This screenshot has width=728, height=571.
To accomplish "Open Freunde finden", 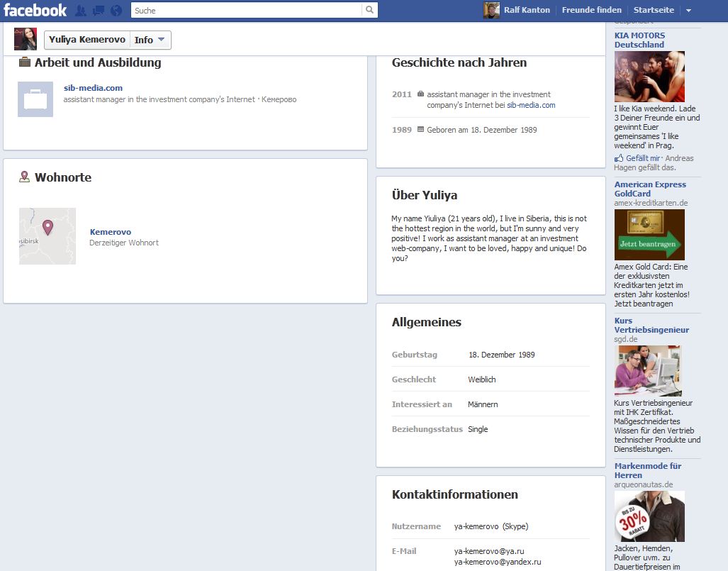I will 592,10.
